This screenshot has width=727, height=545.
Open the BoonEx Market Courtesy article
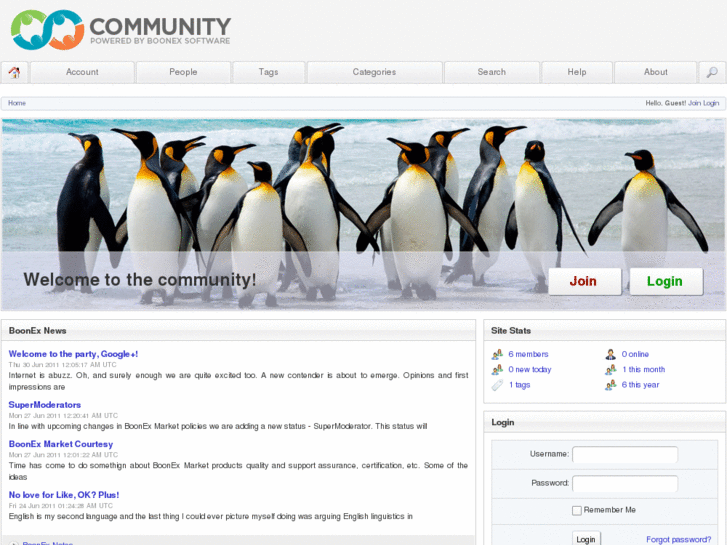coord(61,444)
